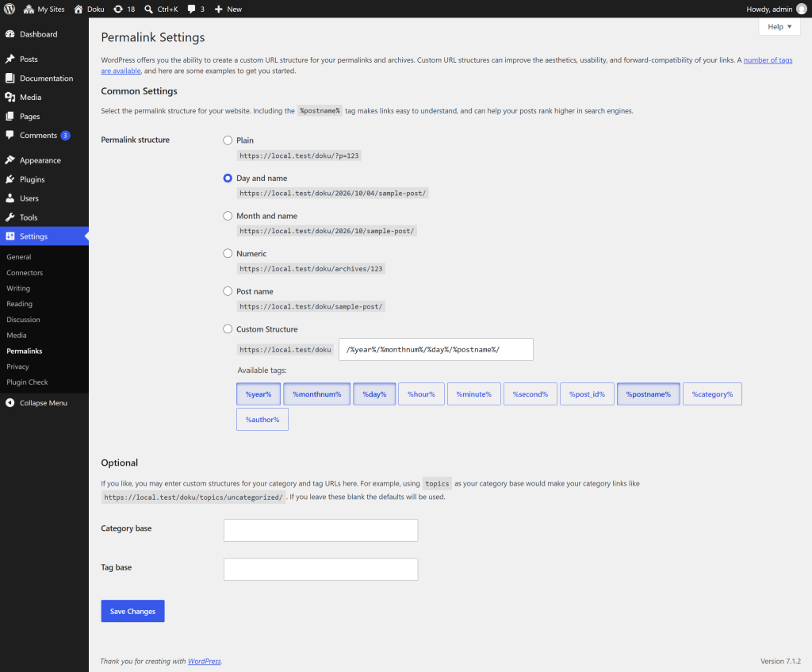Select the Numeric permalink radio button

228,253
